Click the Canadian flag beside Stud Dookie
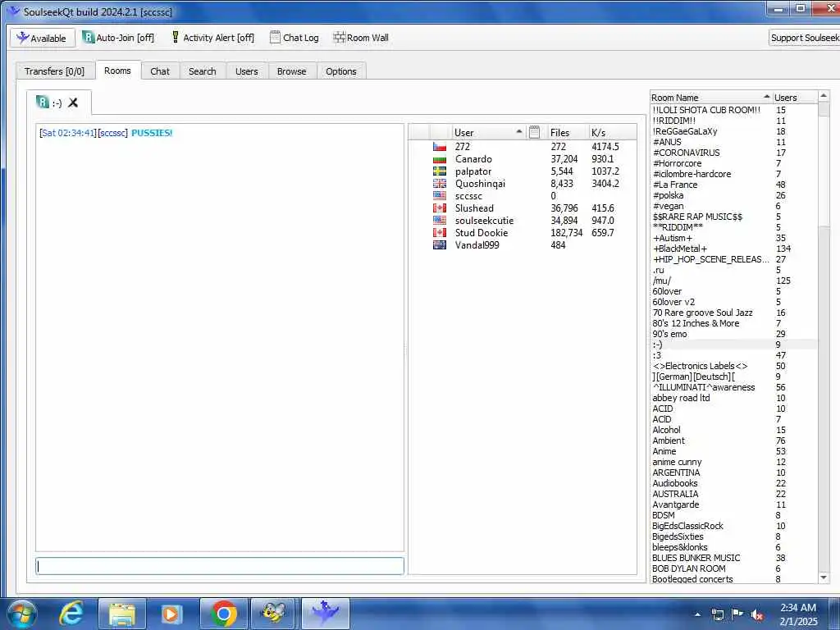This screenshot has height=630, width=840. coord(440,233)
